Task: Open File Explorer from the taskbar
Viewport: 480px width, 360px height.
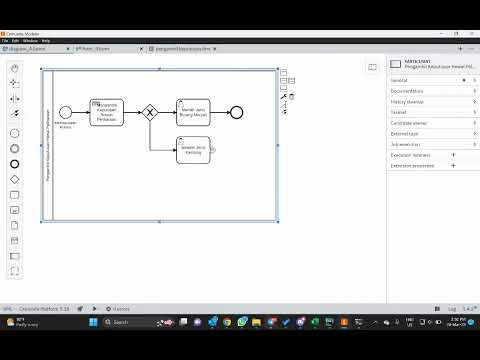Action: point(256,322)
